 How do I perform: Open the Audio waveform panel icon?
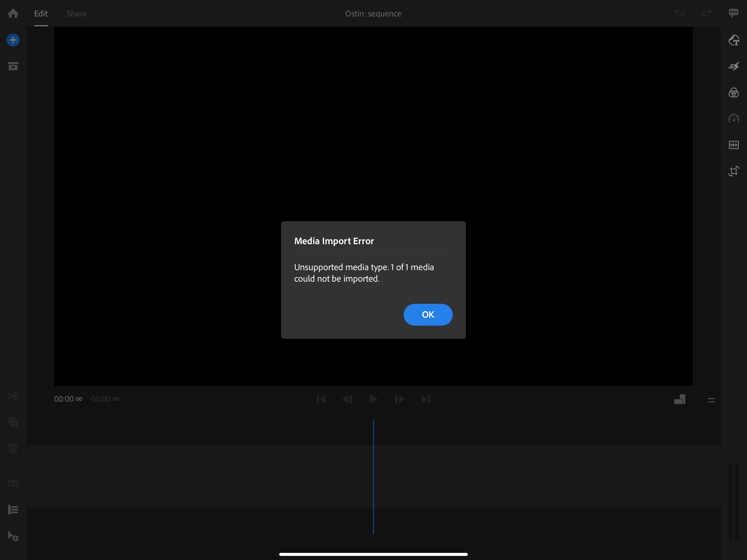pyautogui.click(x=734, y=145)
